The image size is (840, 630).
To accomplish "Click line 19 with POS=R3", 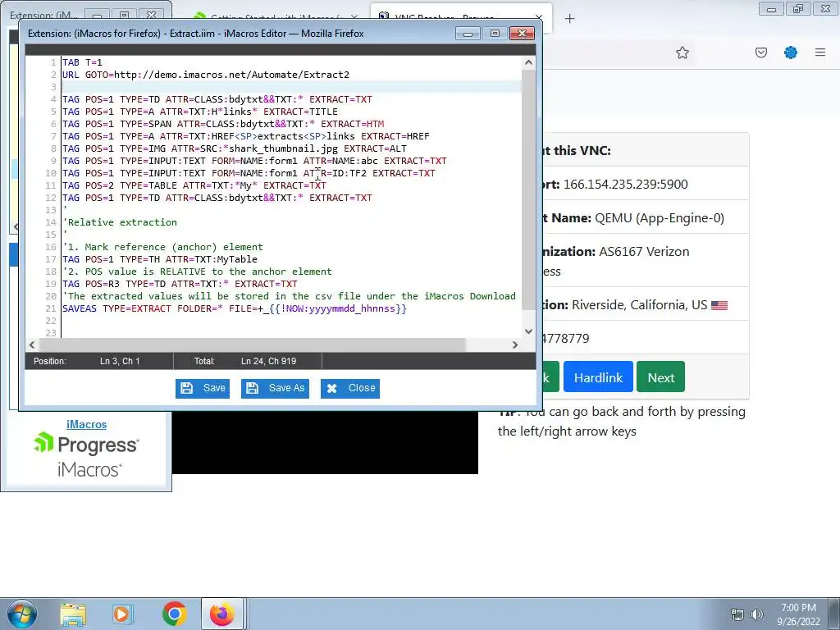I will (180, 284).
